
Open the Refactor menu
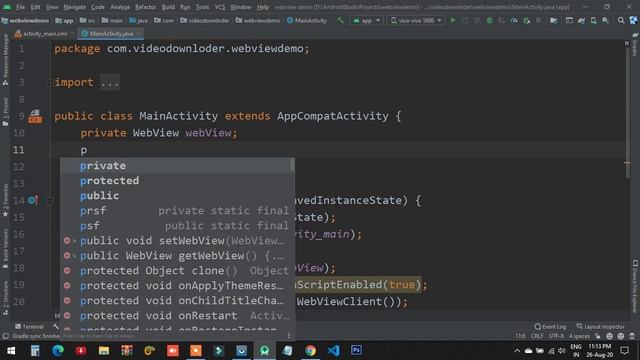[x=146, y=7]
